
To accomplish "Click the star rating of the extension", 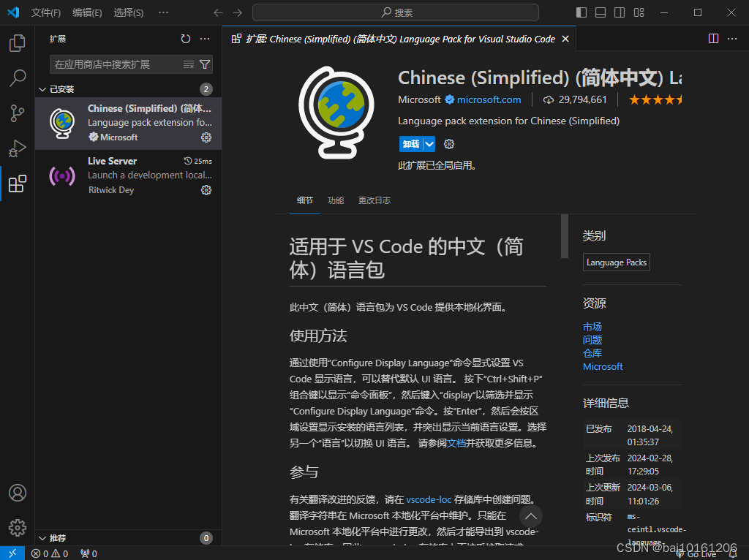I will (x=655, y=99).
